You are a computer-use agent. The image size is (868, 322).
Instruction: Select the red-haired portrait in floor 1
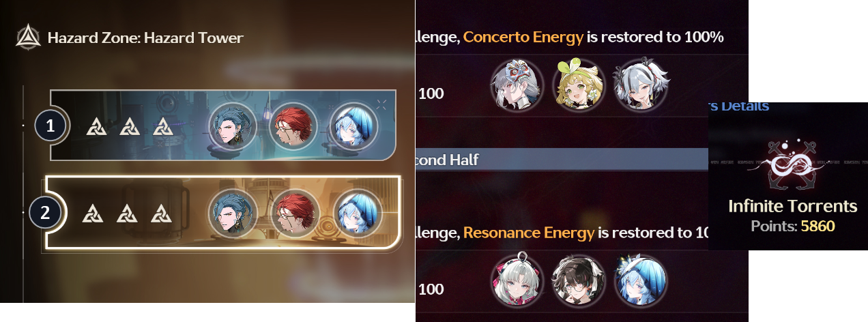(x=294, y=127)
